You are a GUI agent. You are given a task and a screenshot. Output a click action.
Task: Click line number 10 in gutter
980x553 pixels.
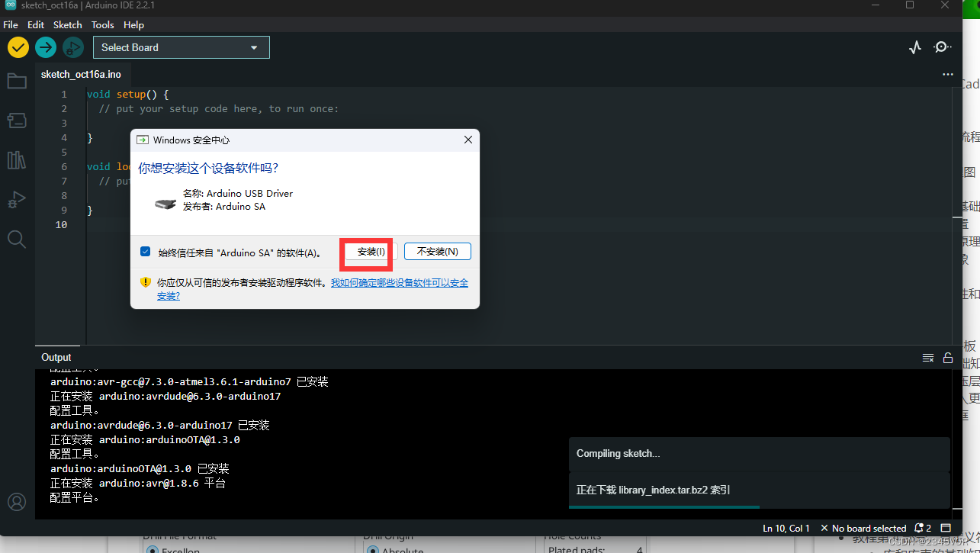(61, 224)
